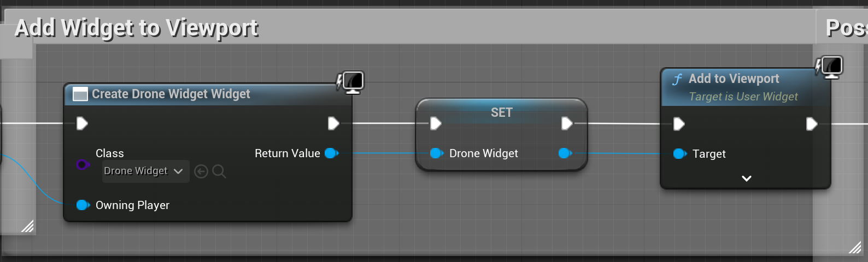Click the Owning Player input pin
The height and width of the screenshot is (262, 868).
83,205
